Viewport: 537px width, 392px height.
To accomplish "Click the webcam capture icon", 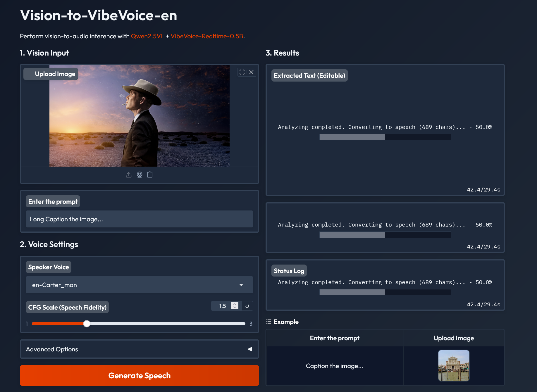I will tap(140, 175).
